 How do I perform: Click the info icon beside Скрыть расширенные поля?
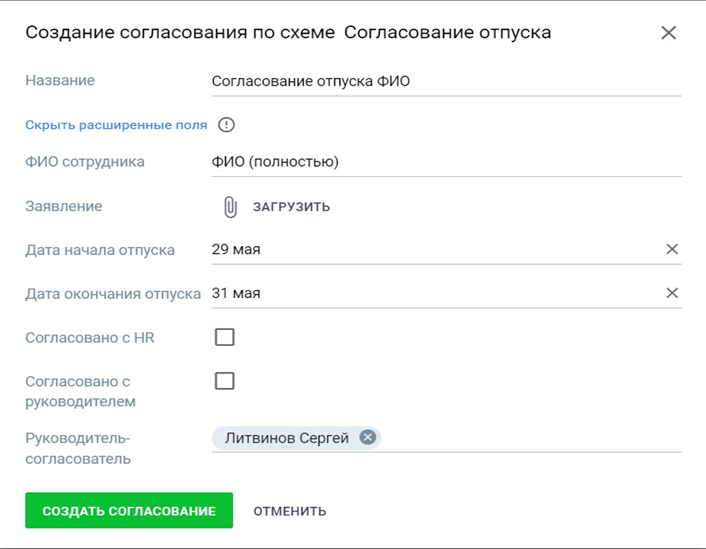click(x=226, y=125)
